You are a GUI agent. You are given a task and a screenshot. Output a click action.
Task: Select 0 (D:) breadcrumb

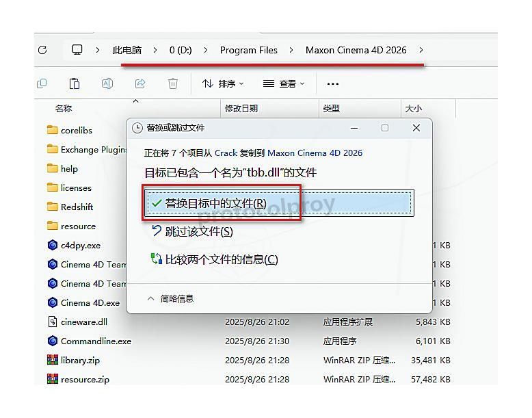point(181,50)
